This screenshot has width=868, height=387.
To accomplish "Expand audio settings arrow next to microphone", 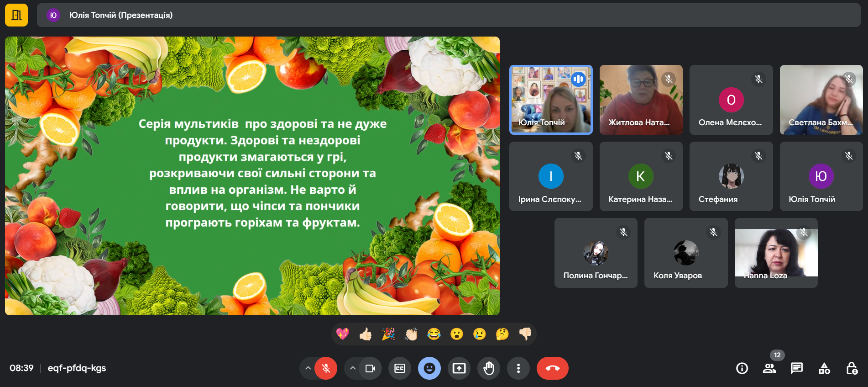I will [x=308, y=368].
